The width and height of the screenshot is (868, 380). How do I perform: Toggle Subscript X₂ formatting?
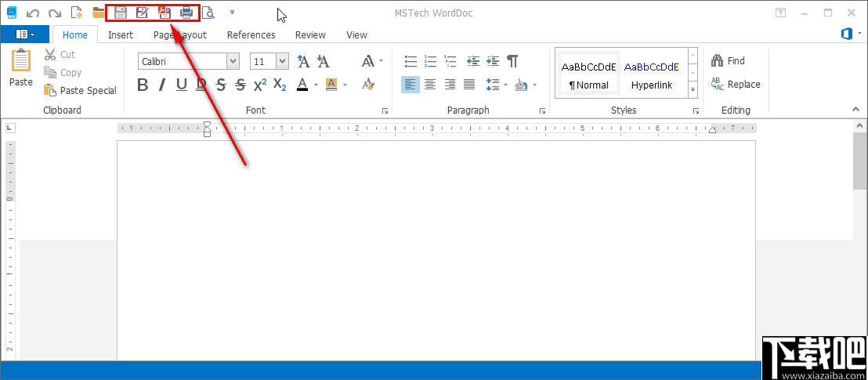coord(280,85)
